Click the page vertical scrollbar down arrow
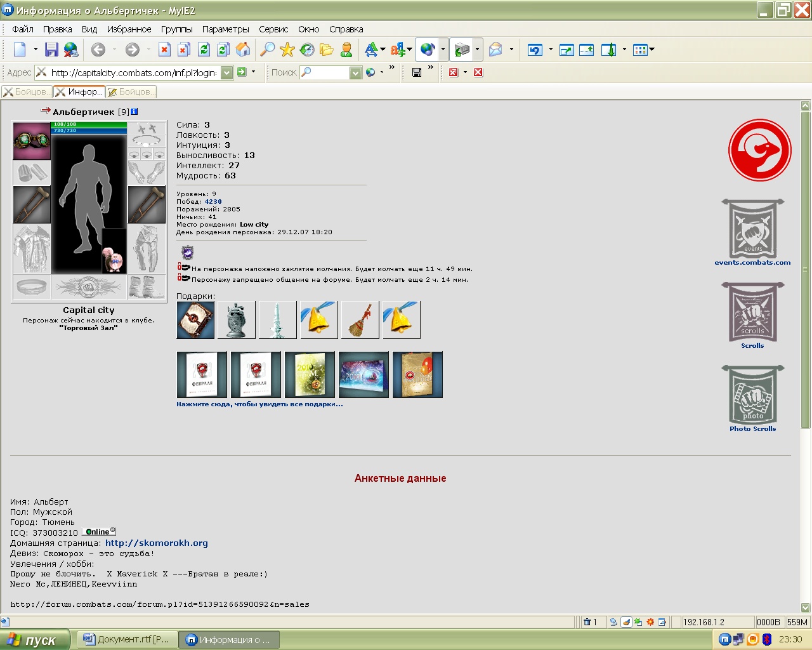Viewport: 812px width, 650px height. click(806, 607)
